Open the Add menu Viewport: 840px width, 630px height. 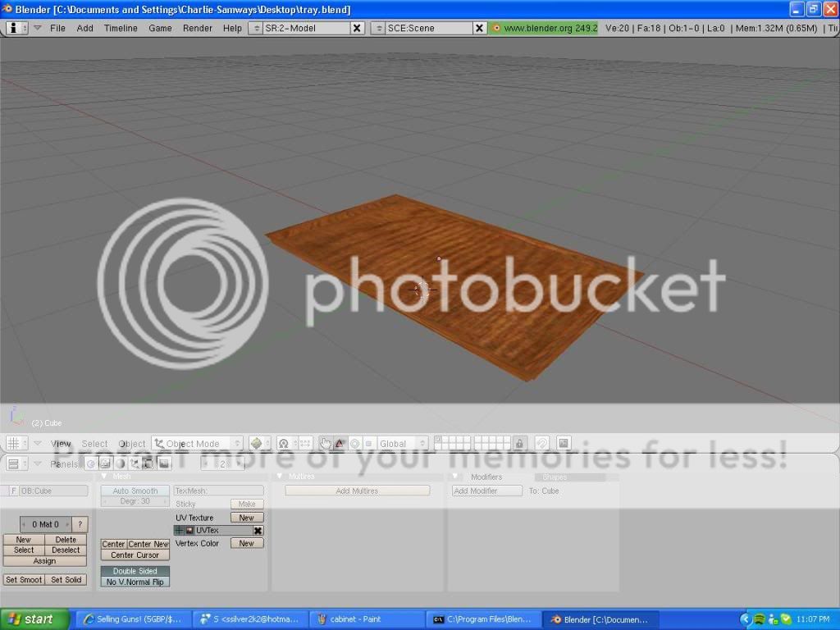pos(84,28)
